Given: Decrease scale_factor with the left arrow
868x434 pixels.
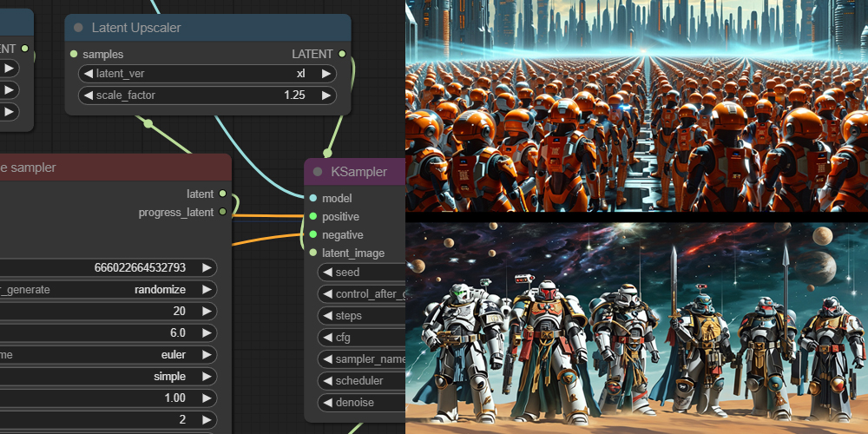Looking at the screenshot, I should 88,95.
